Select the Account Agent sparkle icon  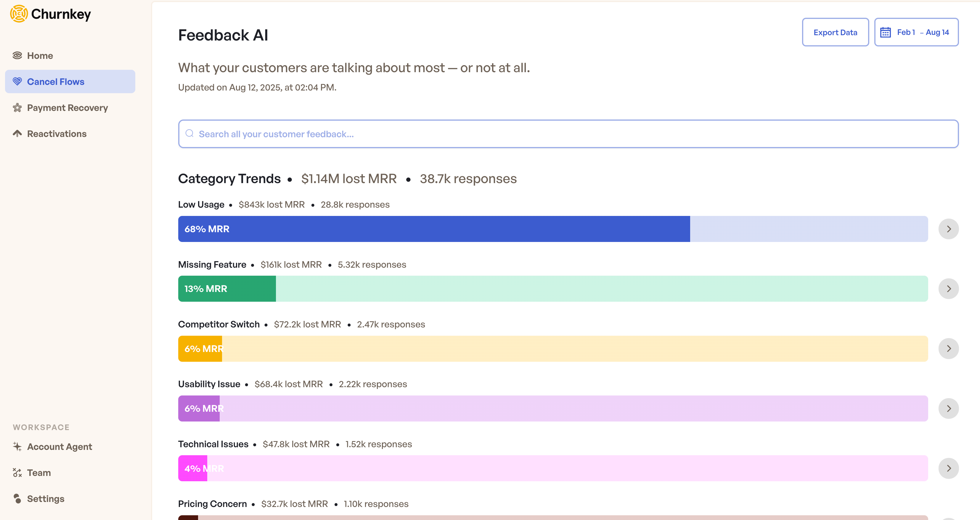pyautogui.click(x=17, y=447)
